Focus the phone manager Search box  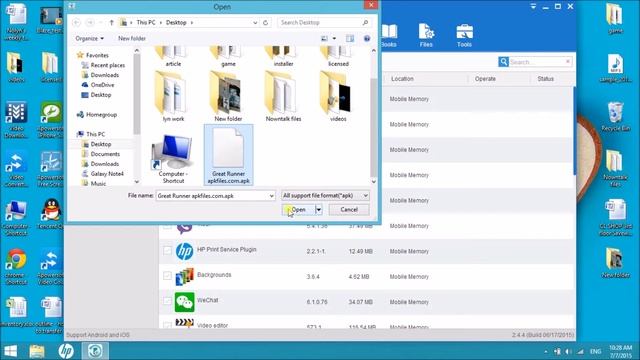point(536,62)
